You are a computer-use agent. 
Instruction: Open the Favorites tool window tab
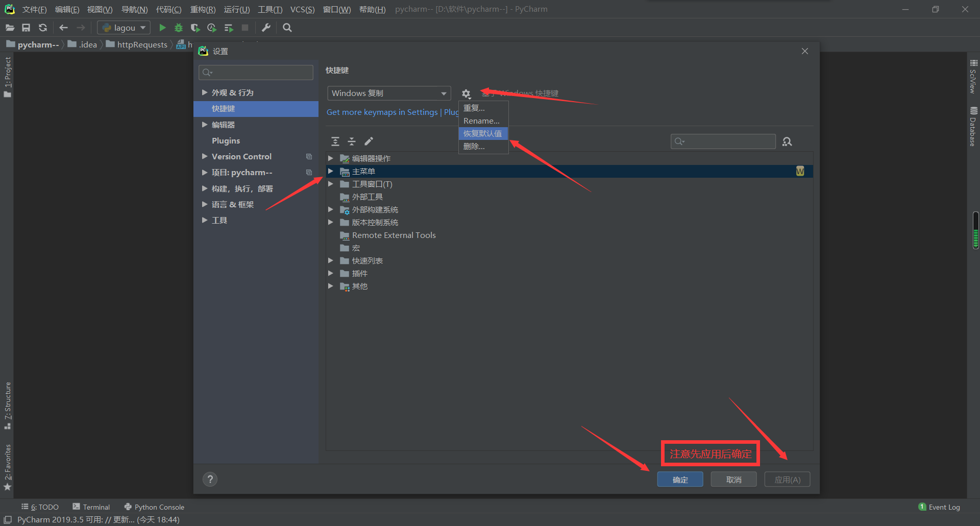point(8,467)
